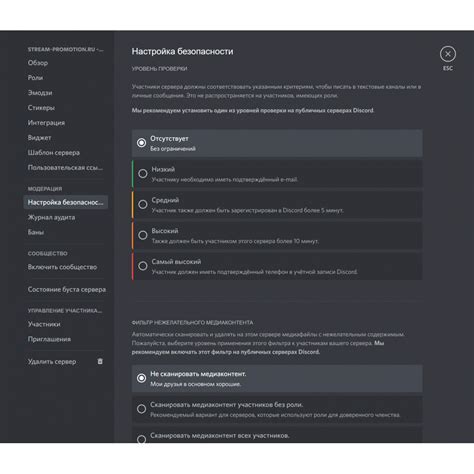The image size is (474, 474).
Task: Open the Стикеры section
Action: (41, 108)
